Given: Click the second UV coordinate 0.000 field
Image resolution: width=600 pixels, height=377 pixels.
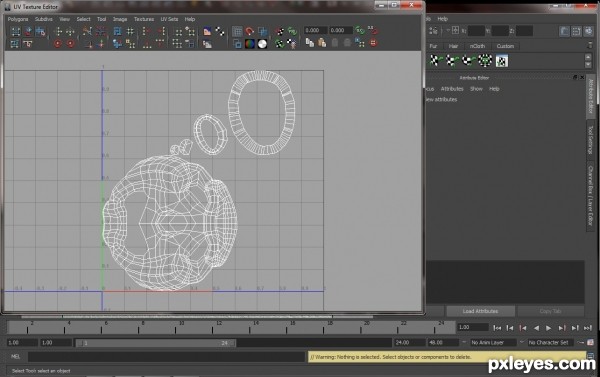Looking at the screenshot, I should [x=341, y=30].
